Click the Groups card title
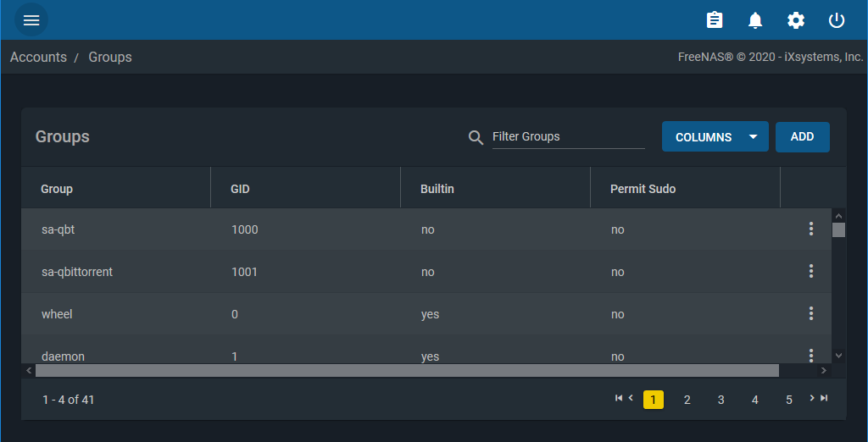 pos(63,136)
